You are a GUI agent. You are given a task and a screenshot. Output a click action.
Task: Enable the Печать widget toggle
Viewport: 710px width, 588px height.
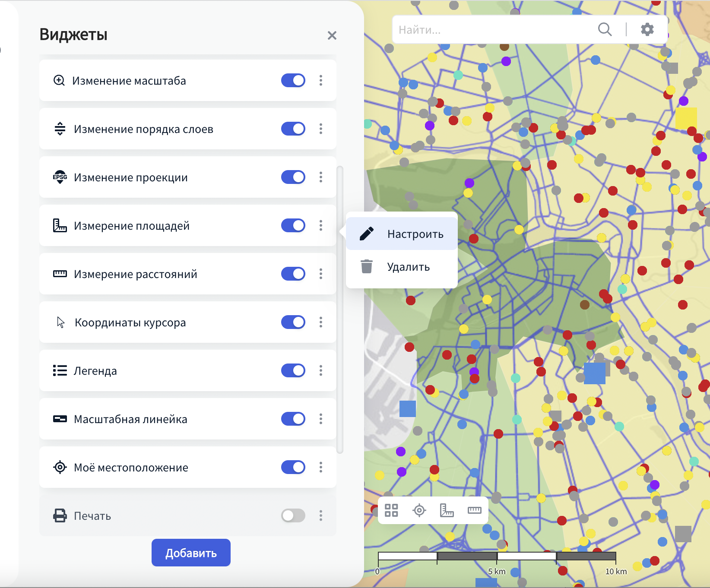293,515
